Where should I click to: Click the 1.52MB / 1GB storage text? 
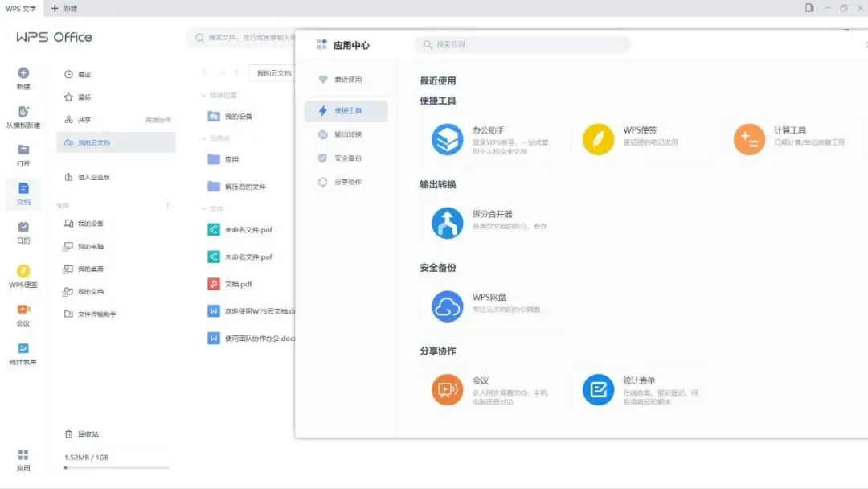pyautogui.click(x=86, y=458)
